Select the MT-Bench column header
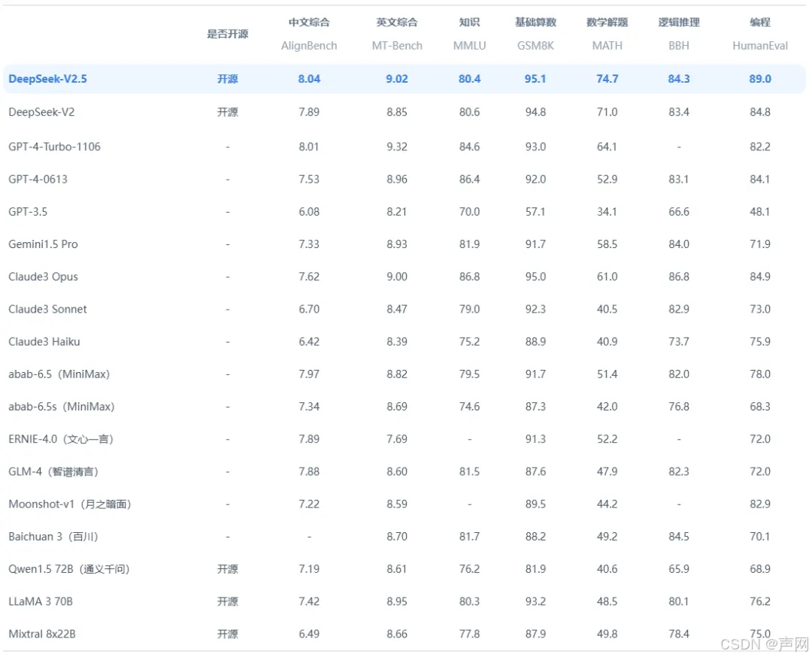The width and height of the screenshot is (812, 657). point(397,46)
